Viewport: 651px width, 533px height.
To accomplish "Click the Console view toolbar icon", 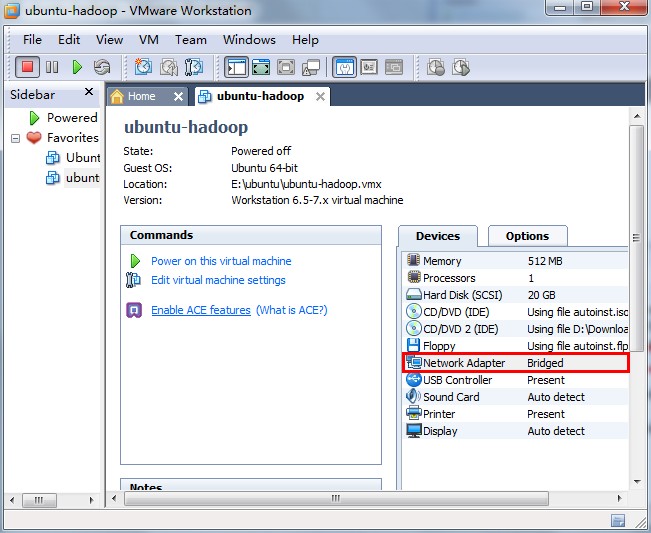I will [394, 67].
